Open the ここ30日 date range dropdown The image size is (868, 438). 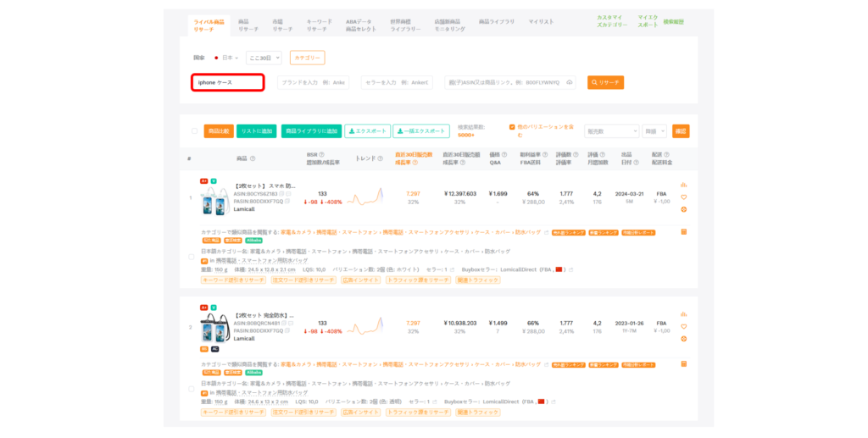pos(264,58)
